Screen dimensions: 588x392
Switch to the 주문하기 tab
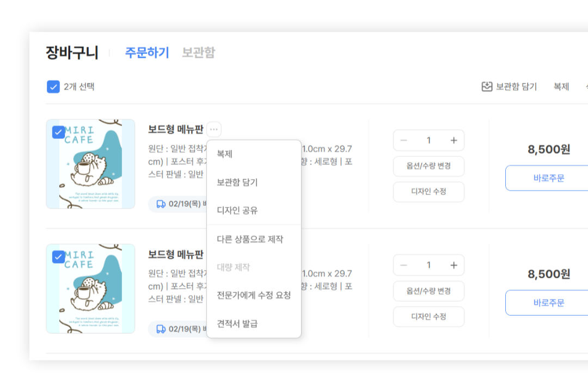point(147,52)
